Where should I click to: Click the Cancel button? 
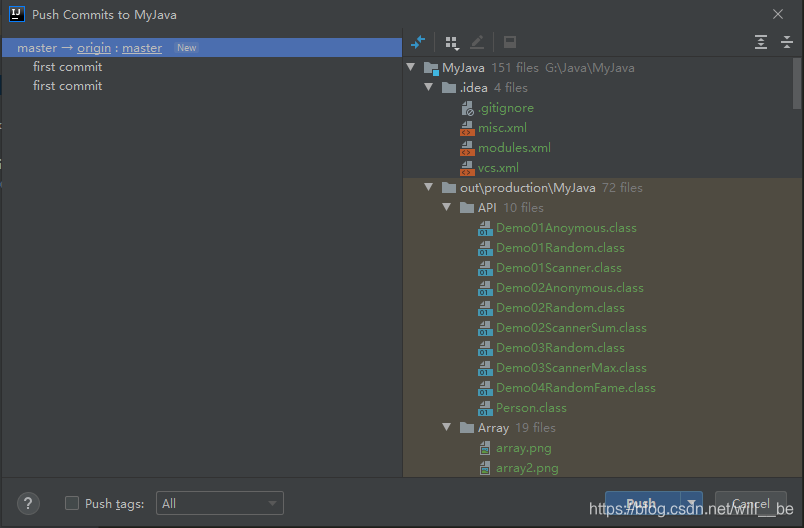point(751,503)
